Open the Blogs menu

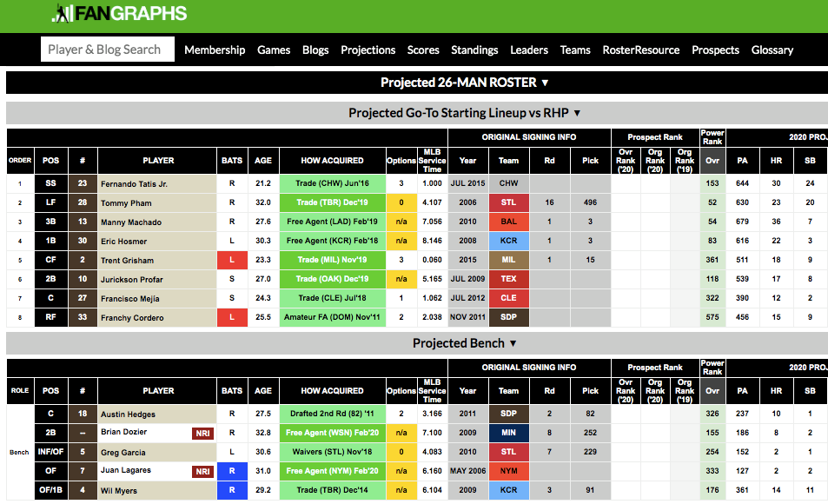315,50
